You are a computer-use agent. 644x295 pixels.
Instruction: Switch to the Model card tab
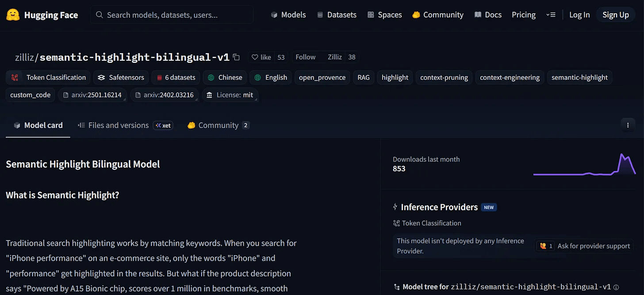pyautogui.click(x=38, y=125)
